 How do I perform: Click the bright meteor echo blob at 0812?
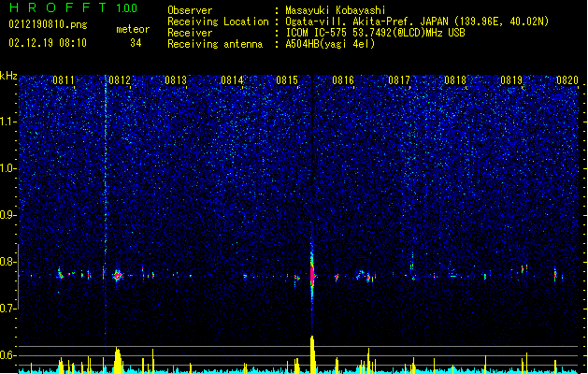coord(118,276)
